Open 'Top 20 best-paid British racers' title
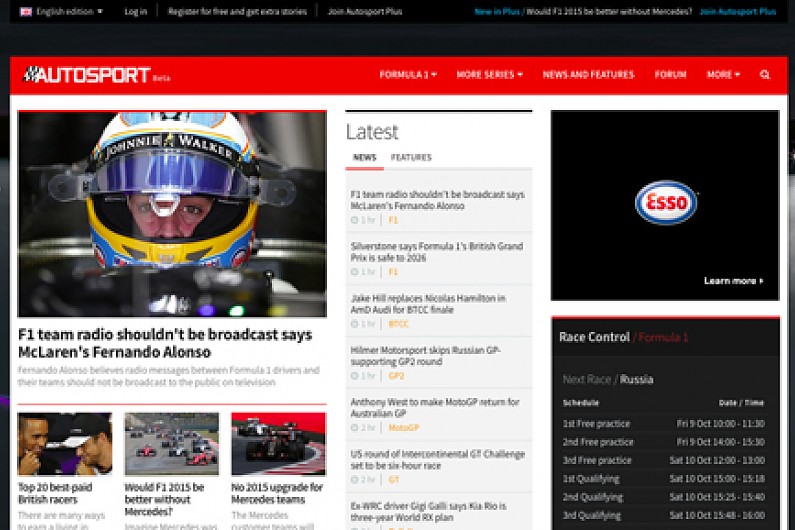Viewport: 795px width, 530px height. coord(55,493)
